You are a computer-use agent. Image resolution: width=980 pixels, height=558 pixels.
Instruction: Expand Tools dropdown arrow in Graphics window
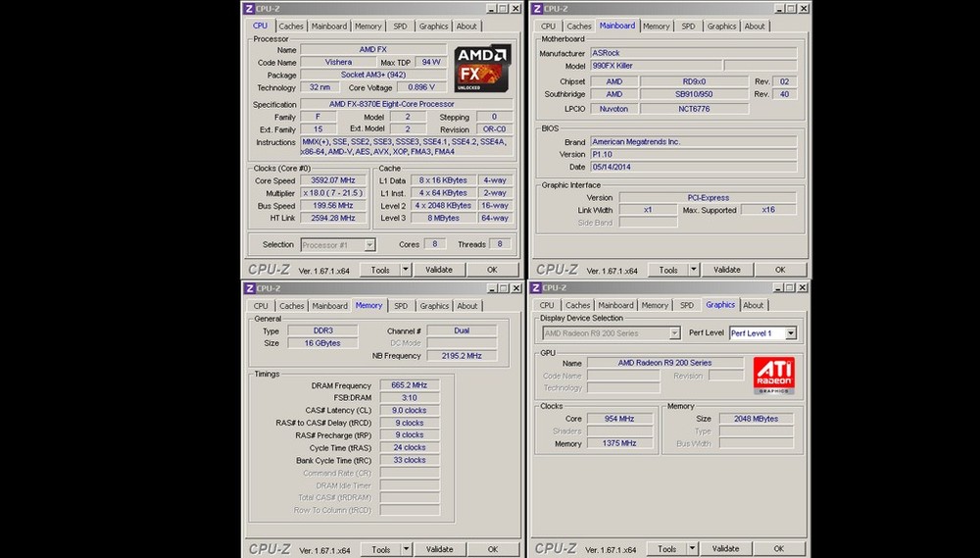[x=692, y=548]
